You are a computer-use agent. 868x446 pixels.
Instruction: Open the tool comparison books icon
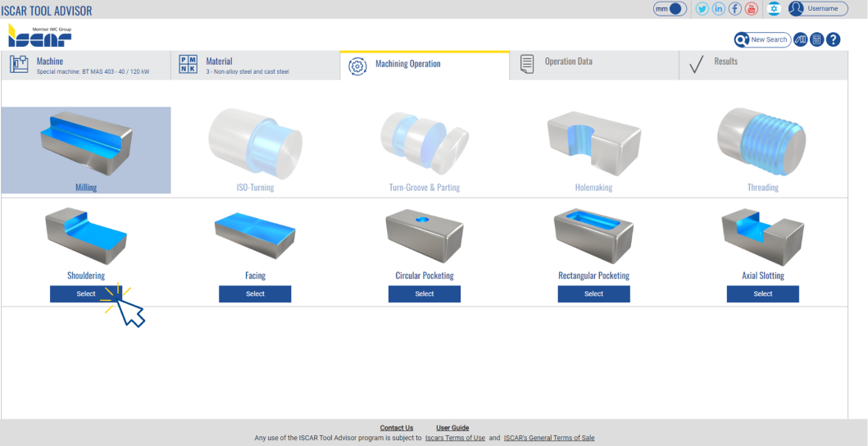[801, 40]
